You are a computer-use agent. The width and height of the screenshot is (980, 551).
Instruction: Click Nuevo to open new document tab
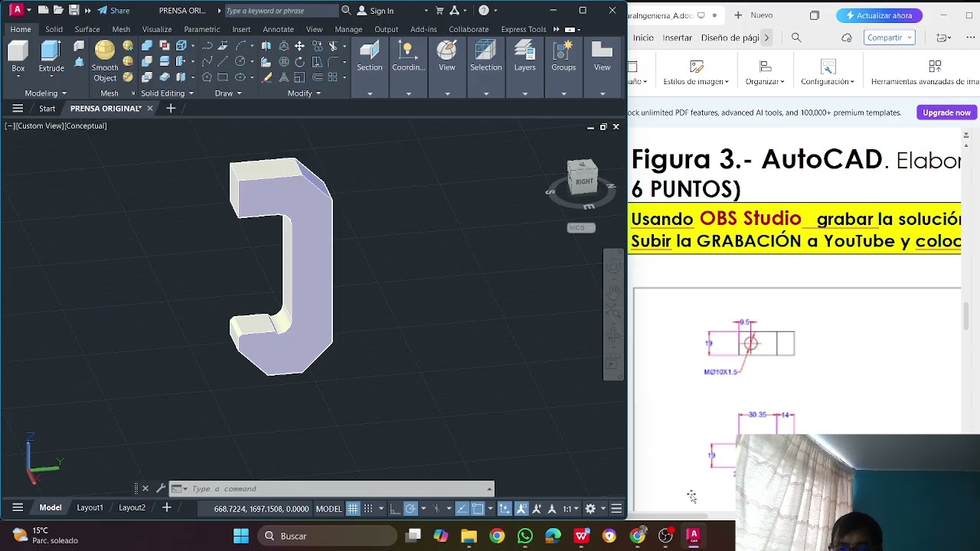point(753,15)
